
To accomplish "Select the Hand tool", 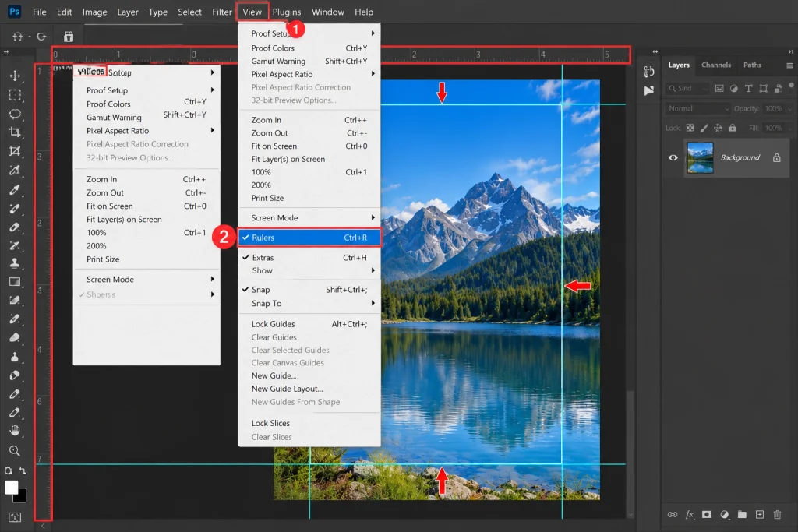I will tap(15, 431).
